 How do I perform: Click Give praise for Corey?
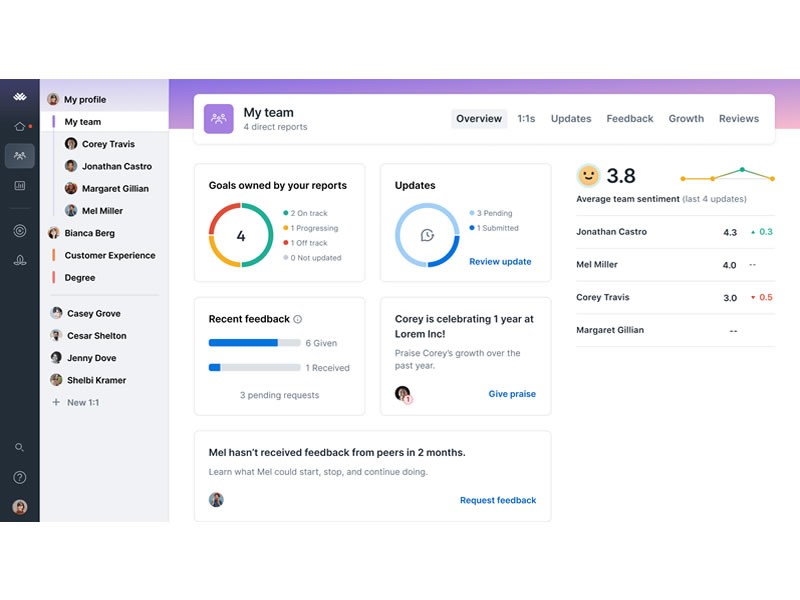pos(512,393)
